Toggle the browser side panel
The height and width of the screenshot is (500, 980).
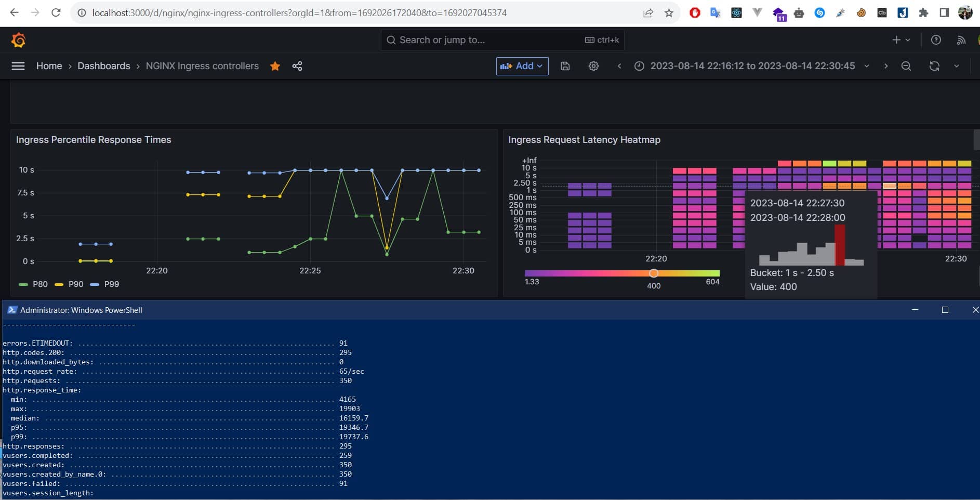click(x=944, y=13)
